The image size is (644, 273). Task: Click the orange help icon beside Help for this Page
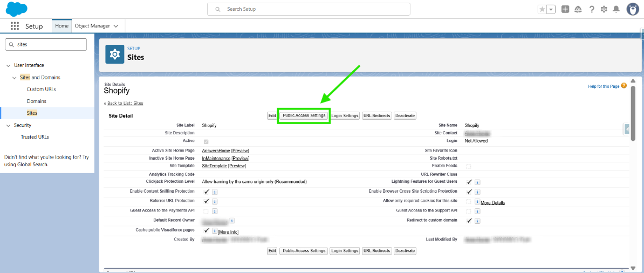tap(624, 86)
